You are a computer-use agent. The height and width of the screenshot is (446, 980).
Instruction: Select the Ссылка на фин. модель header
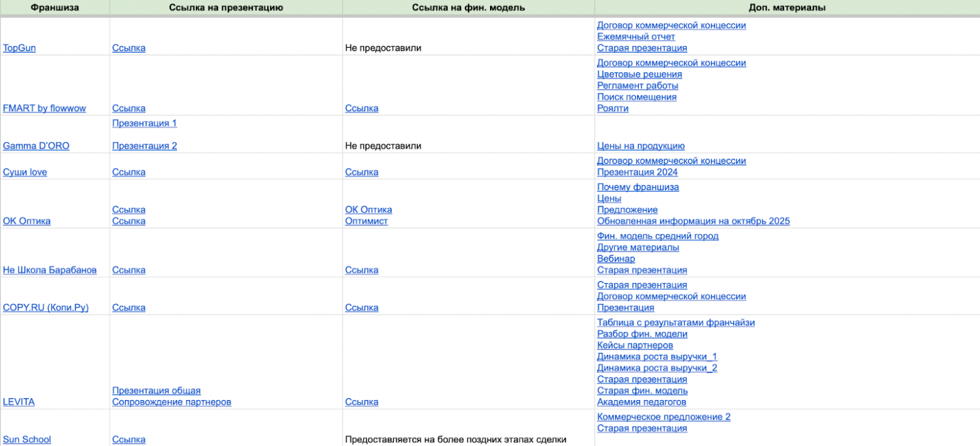point(468,8)
